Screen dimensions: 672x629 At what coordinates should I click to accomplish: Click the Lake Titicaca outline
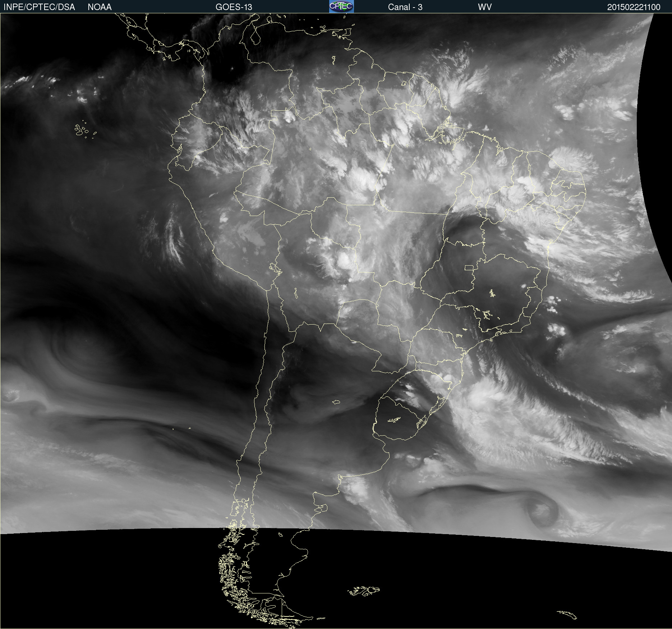click(275, 268)
